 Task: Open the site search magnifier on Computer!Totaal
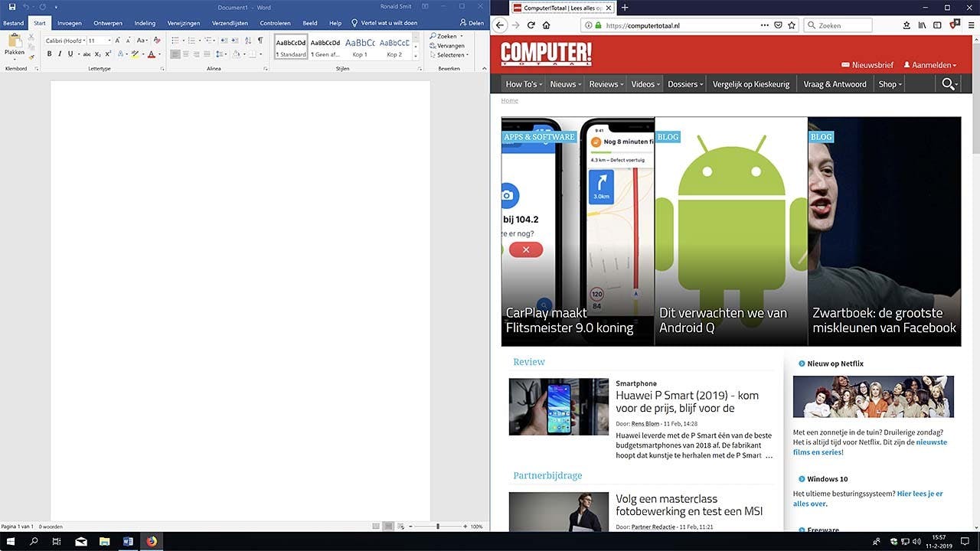(949, 84)
